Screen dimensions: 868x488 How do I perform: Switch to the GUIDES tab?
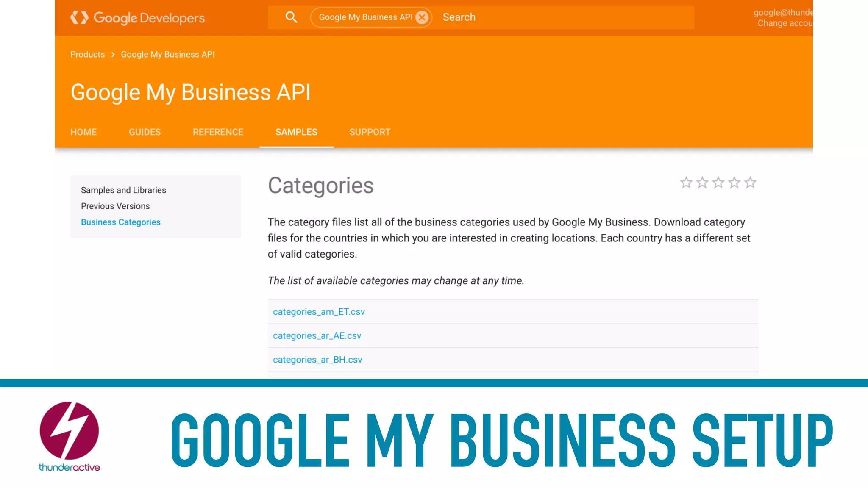point(145,132)
